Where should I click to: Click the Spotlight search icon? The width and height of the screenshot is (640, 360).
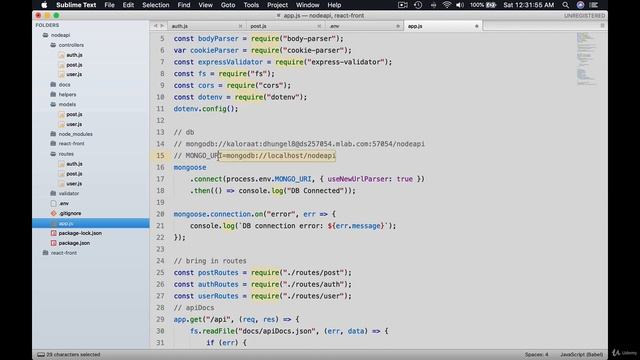565,5
